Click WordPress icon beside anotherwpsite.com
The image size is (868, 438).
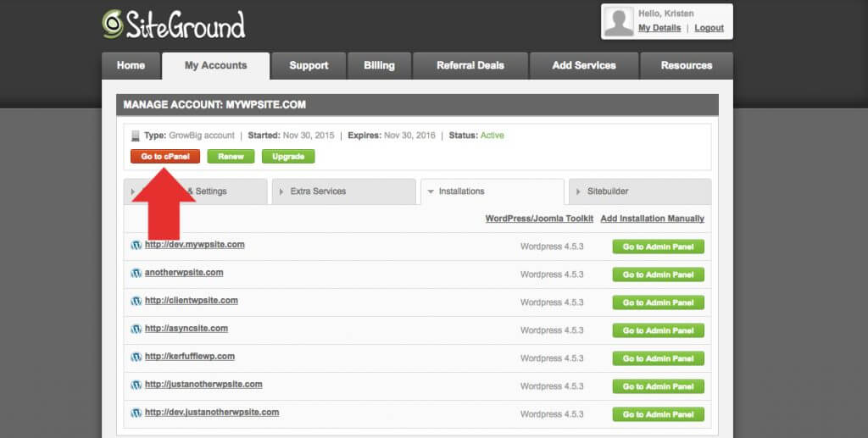click(x=136, y=273)
